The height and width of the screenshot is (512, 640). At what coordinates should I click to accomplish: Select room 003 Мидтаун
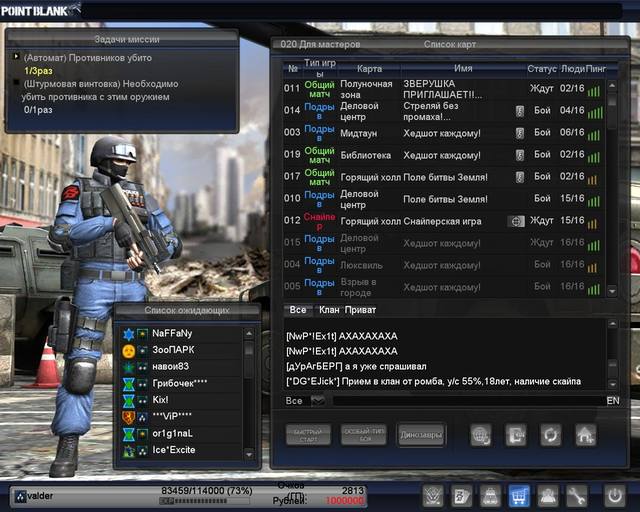pyautogui.click(x=444, y=133)
